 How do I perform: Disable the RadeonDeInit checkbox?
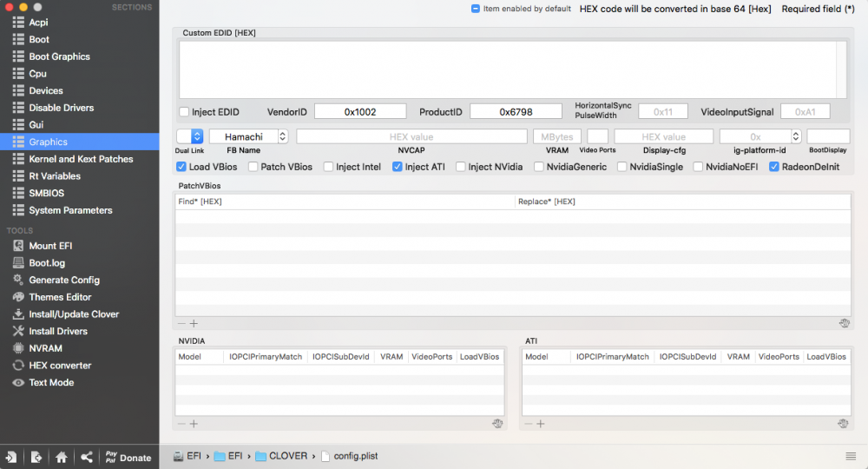click(x=774, y=167)
